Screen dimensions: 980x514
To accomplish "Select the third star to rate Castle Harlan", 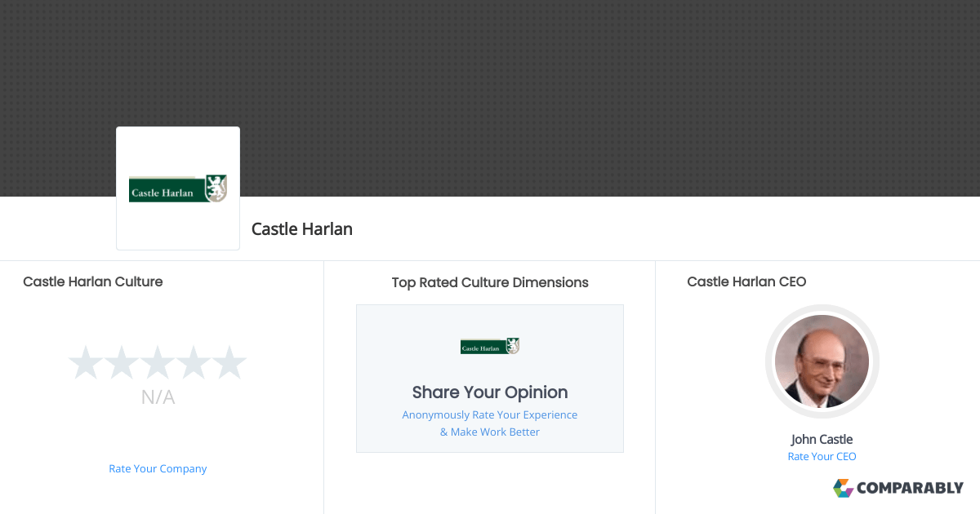I will click(x=158, y=362).
